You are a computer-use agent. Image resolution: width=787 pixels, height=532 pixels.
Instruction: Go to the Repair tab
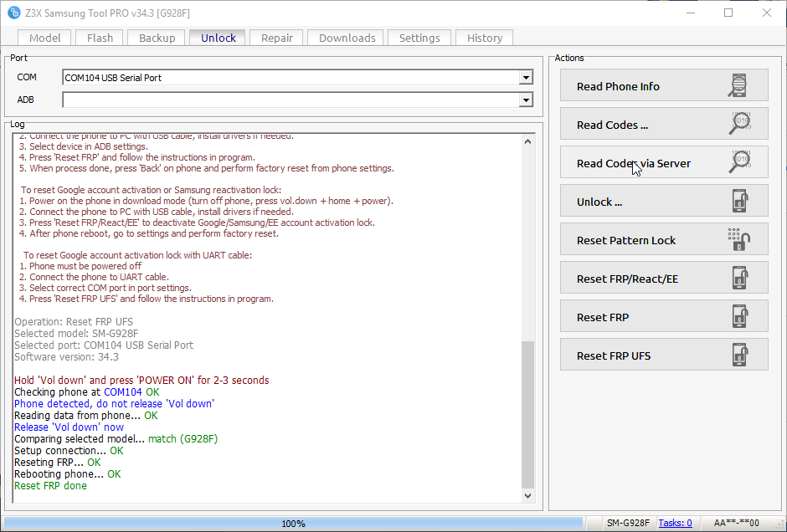tap(276, 38)
